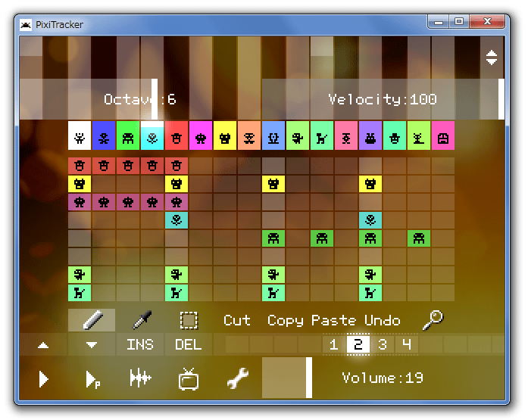
Task: Toggle the cyan skull note in fifth column
Action: point(177,220)
